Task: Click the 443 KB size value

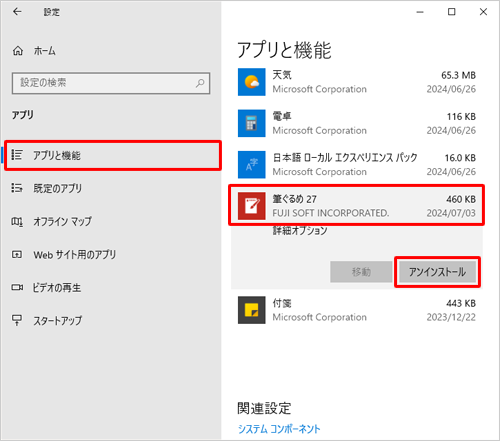Action: tap(461, 303)
